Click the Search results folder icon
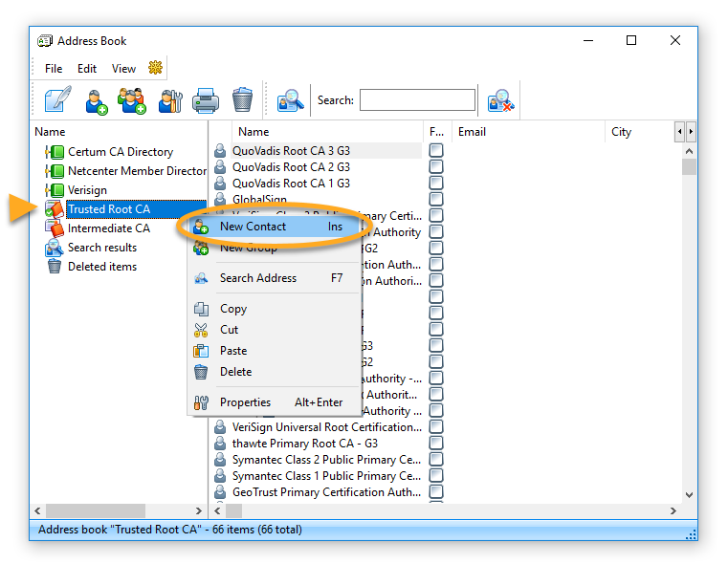Image resolution: width=728 pixels, height=564 pixels. pyautogui.click(x=54, y=248)
